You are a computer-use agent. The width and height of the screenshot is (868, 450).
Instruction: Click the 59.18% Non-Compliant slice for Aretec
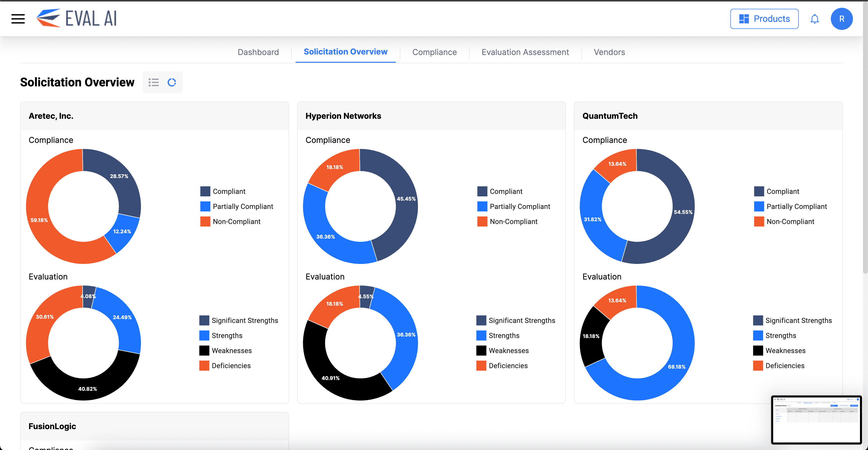[x=39, y=221]
